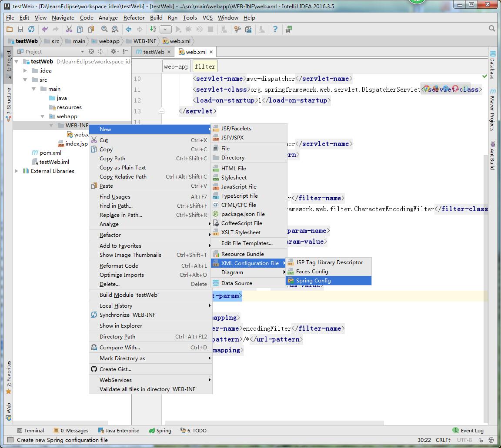Screen dimensions: 501x448
Task: Open Maven Projects side panel
Action: pos(492,110)
